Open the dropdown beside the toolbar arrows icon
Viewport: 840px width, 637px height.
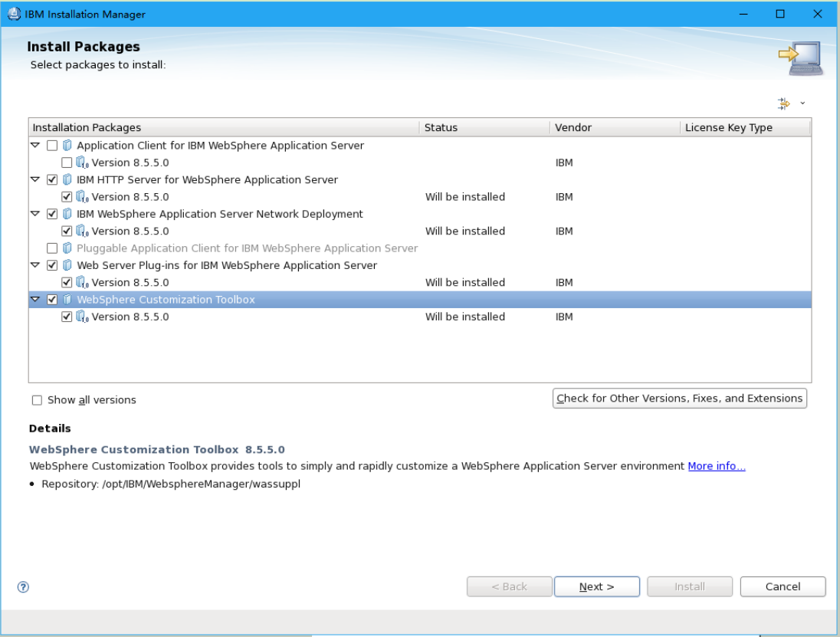coord(802,103)
